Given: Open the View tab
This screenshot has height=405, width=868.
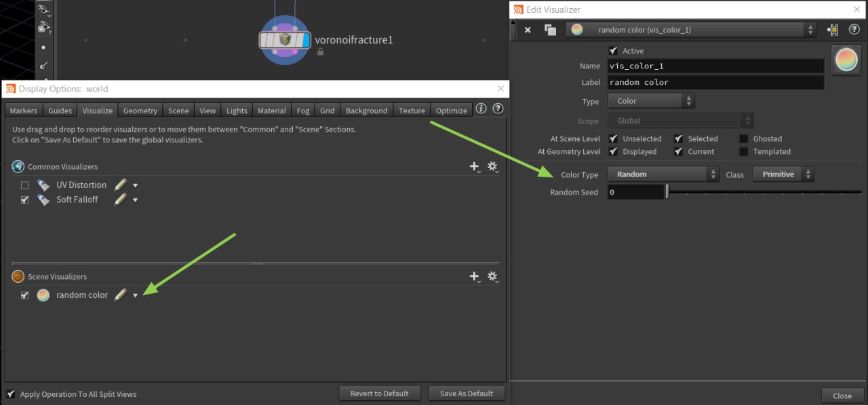Looking at the screenshot, I should point(208,111).
